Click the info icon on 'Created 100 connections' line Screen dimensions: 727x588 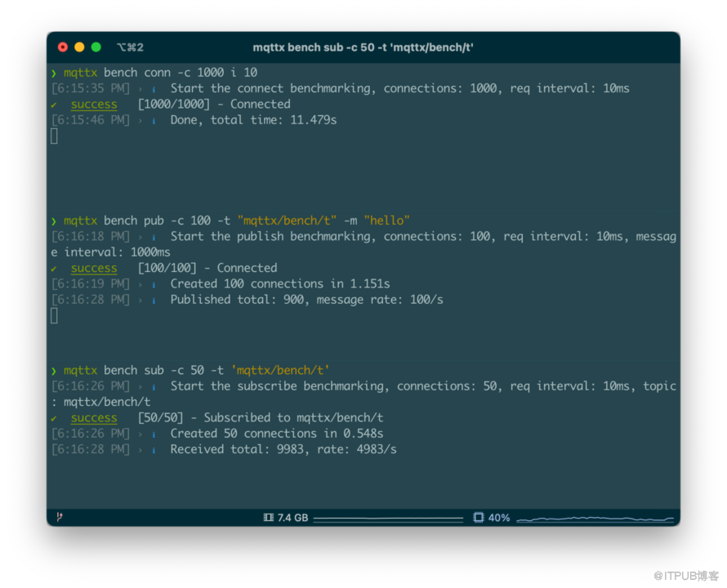154,285
